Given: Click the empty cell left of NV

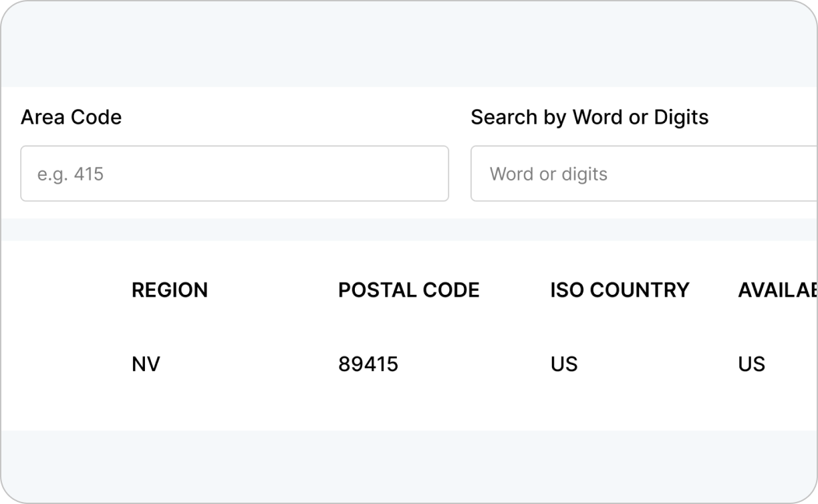Looking at the screenshot, I should pos(63,364).
